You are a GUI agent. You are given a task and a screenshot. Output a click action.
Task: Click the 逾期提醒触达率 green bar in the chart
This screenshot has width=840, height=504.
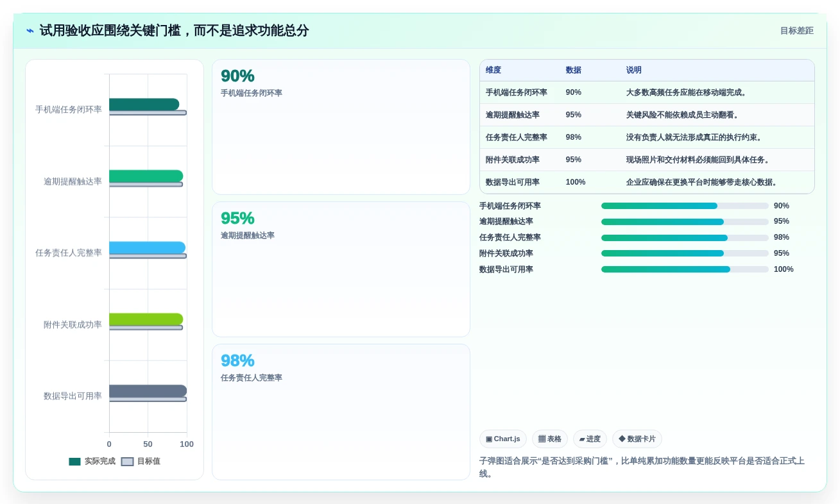[x=146, y=176]
